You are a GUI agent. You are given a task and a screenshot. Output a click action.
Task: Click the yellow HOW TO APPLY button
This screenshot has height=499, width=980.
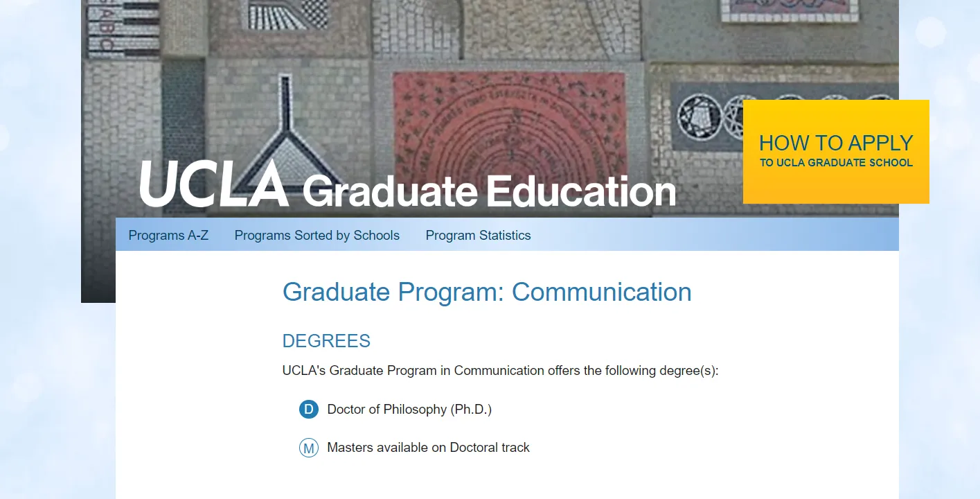(x=835, y=143)
